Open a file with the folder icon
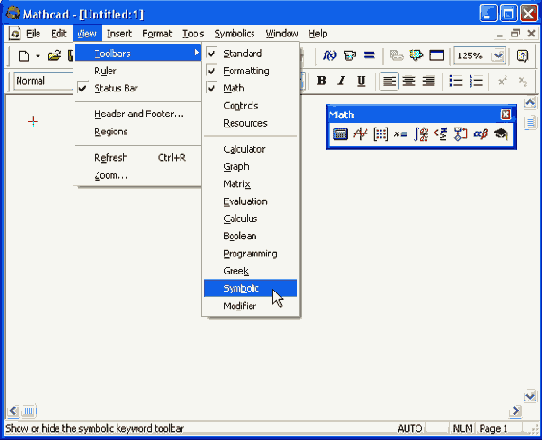Viewport: 542px width, 440px height. click(54, 56)
